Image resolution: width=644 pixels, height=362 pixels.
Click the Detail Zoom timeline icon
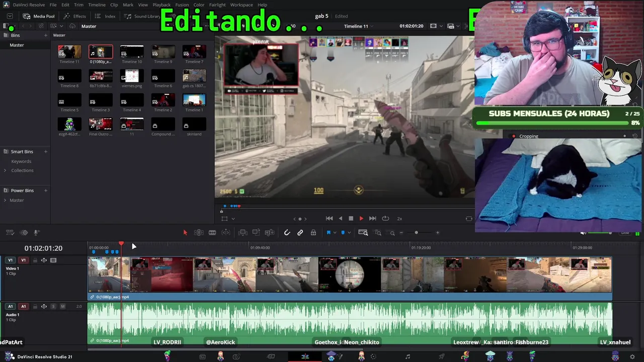378,232
